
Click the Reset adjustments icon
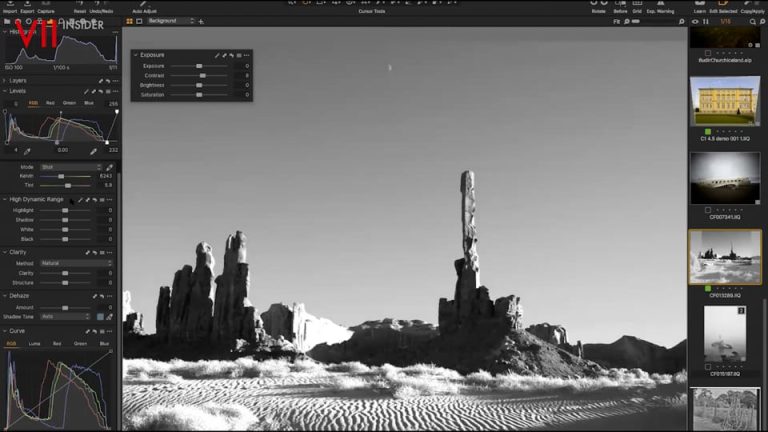click(x=79, y=4)
